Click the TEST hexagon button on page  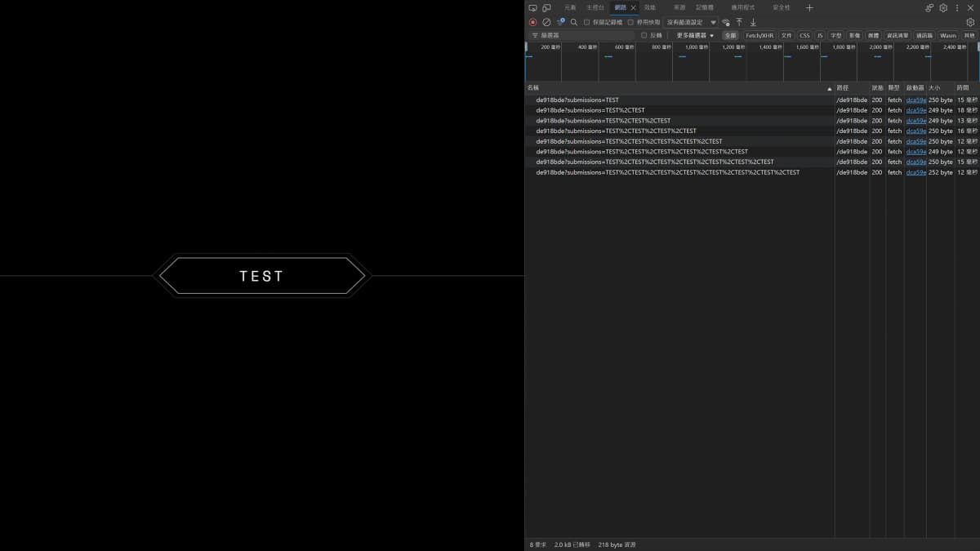(262, 276)
